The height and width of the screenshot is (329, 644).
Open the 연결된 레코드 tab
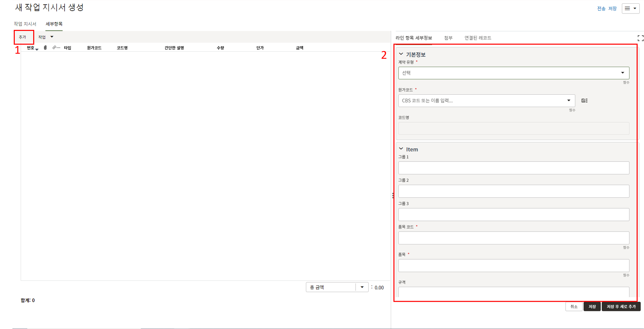pos(478,38)
